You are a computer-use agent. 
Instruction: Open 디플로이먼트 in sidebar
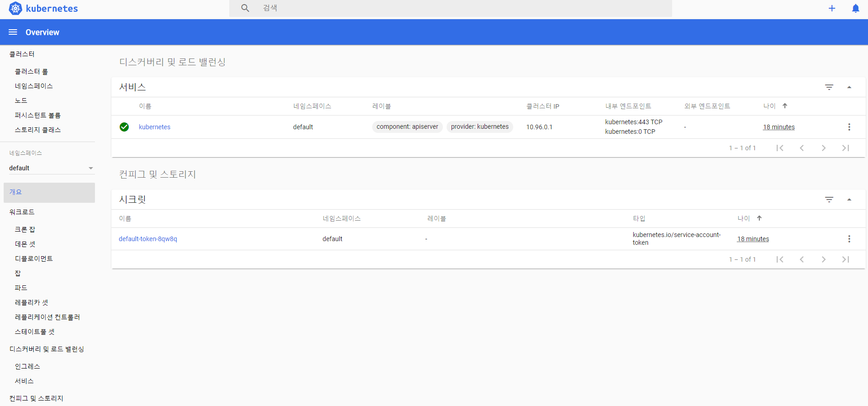point(34,258)
